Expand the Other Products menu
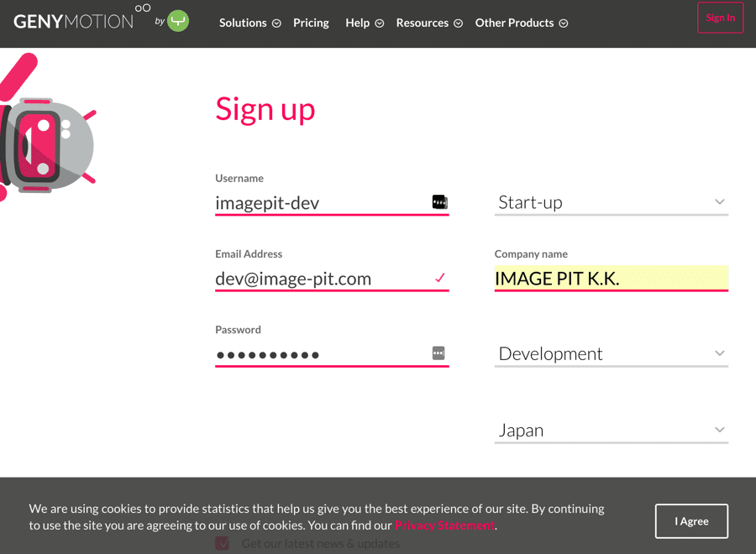 tap(521, 23)
